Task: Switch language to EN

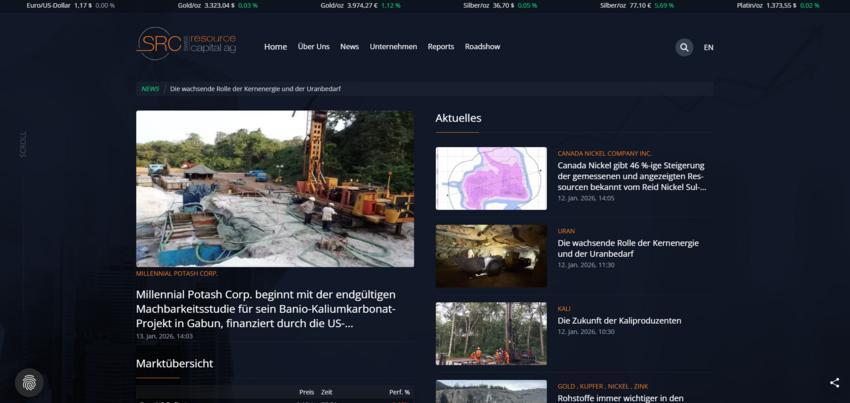Action: point(708,47)
